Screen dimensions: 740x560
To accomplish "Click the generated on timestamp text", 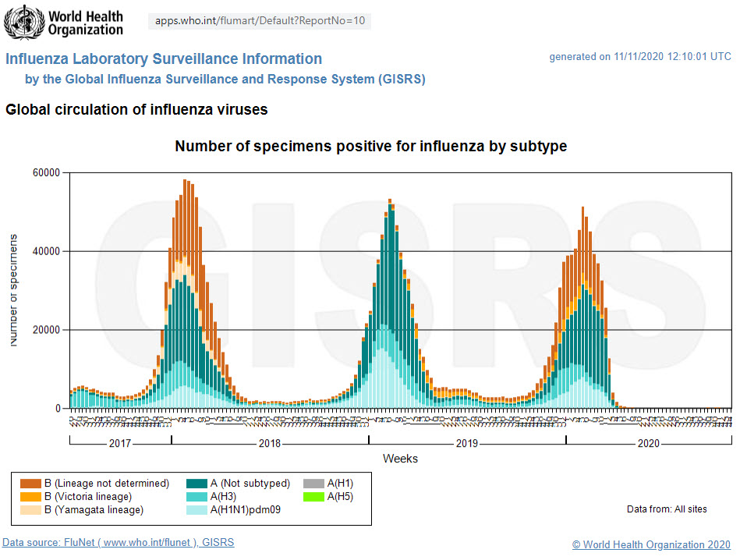I will (640, 57).
